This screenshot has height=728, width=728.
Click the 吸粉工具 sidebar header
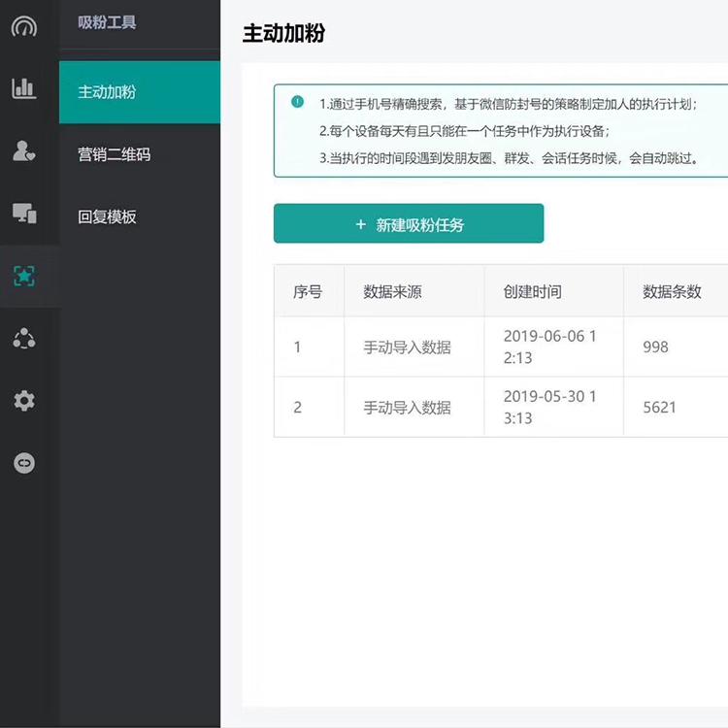point(107,22)
